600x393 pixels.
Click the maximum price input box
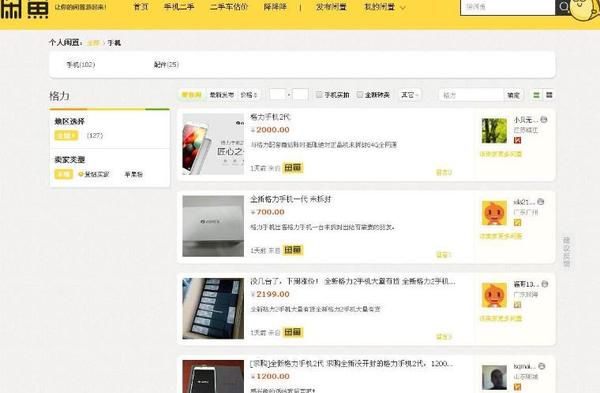[x=300, y=95]
